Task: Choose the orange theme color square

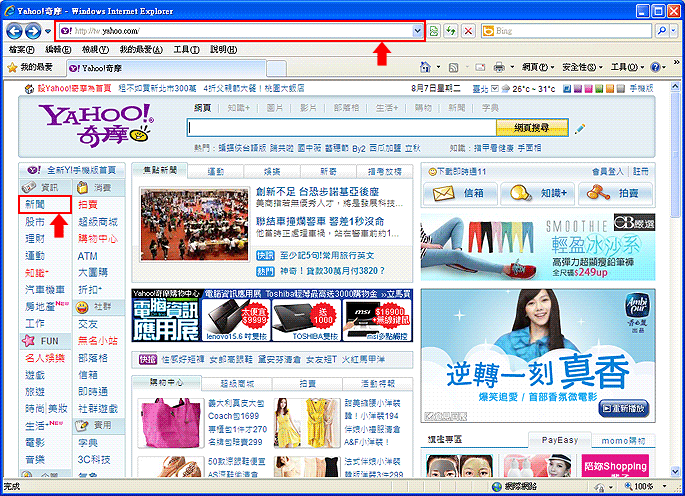Action: point(610,89)
